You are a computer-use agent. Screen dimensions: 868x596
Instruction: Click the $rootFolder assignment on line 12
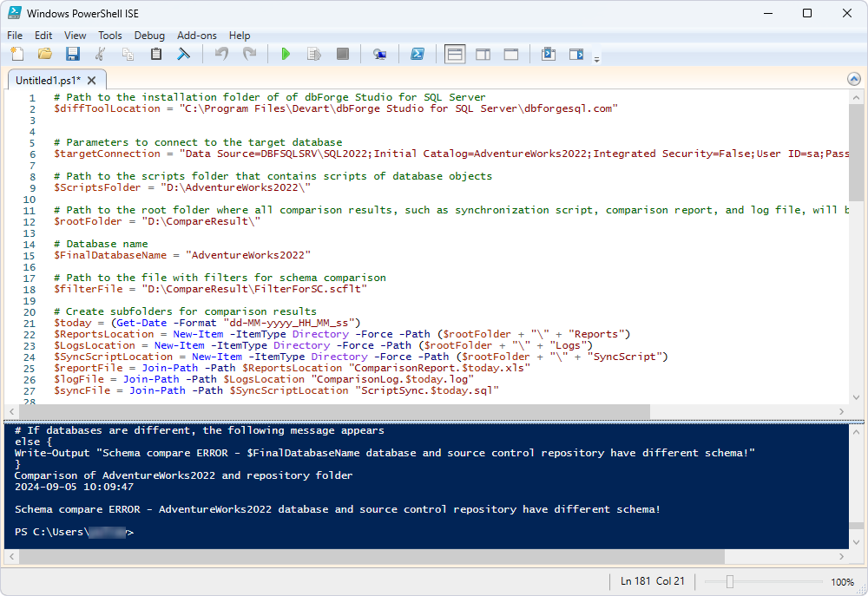[x=156, y=221]
